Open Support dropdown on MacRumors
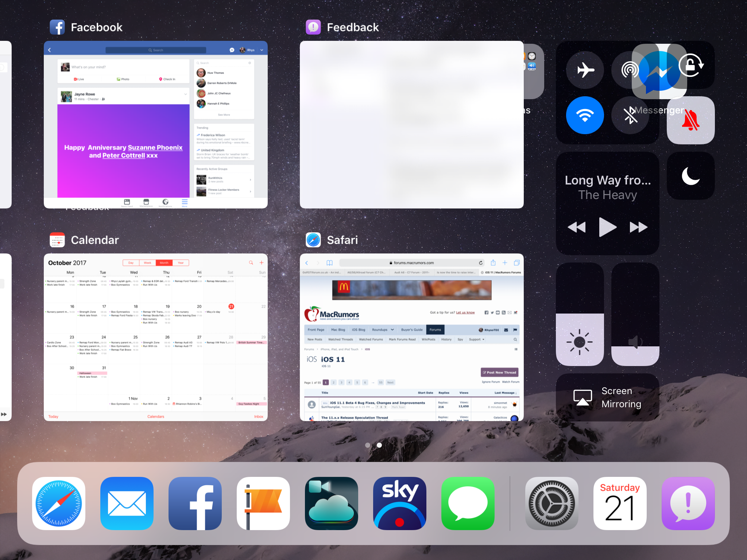 (477, 339)
